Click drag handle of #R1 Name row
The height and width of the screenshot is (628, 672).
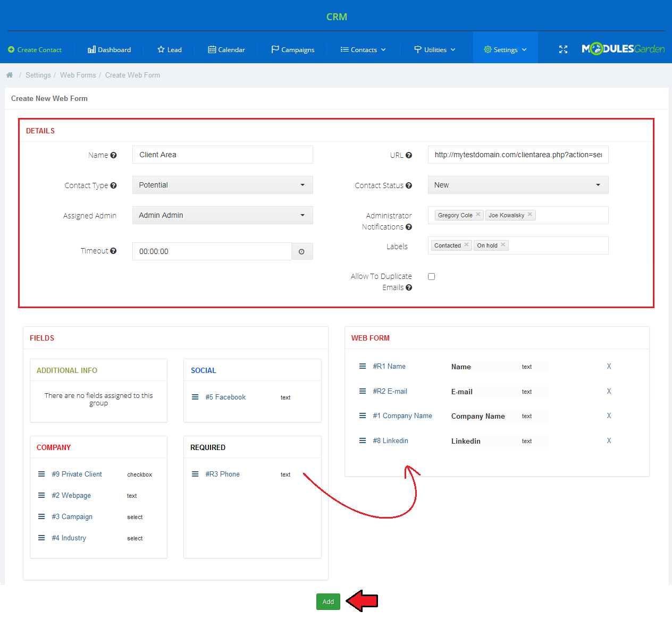[363, 366]
